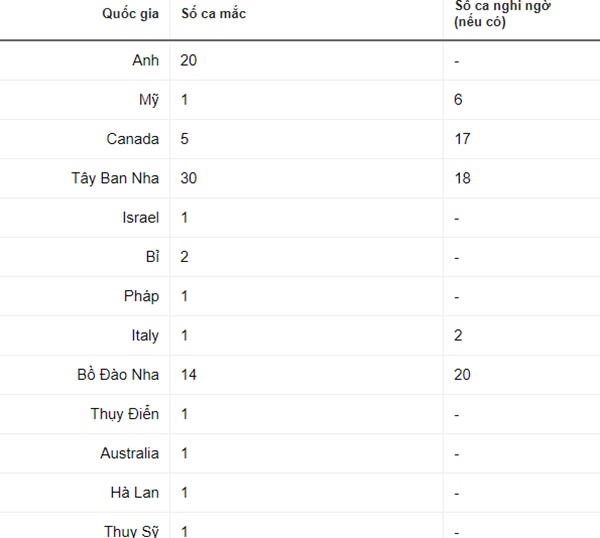Select the "Israel" country cell
Image resolution: width=600 pixels, height=538 pixels.
tap(140, 217)
